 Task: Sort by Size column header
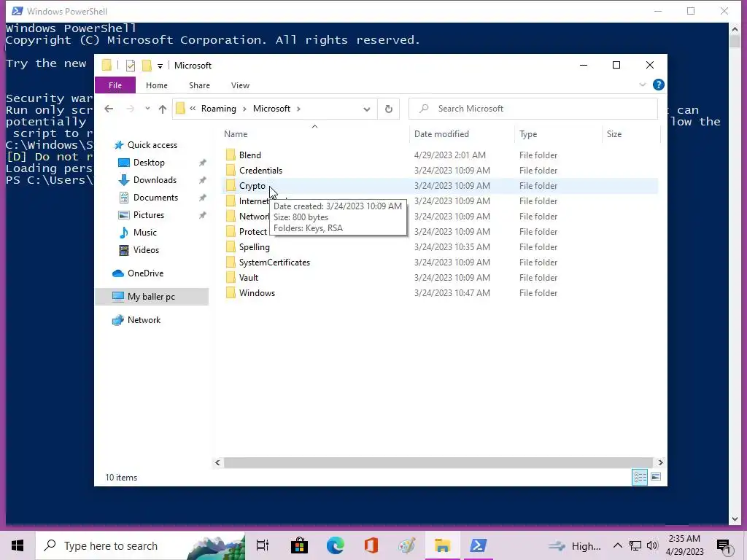click(x=631, y=134)
